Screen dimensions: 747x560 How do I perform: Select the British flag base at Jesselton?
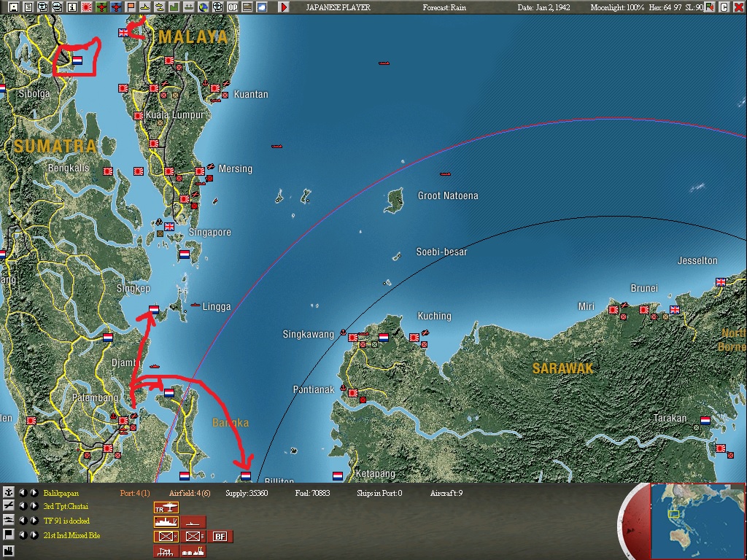(x=721, y=282)
